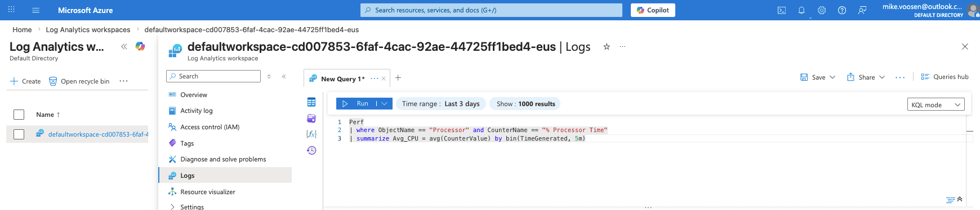Collapse the query editor with the up chevron
This screenshot has height=210, width=980.
tap(960, 199)
